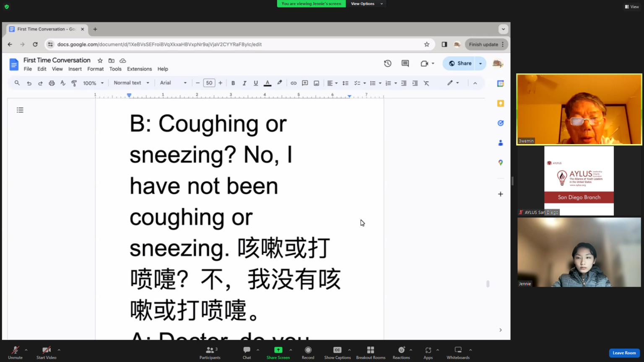Redo the last edit in Docs
This screenshot has height=362, width=644.
click(40, 83)
